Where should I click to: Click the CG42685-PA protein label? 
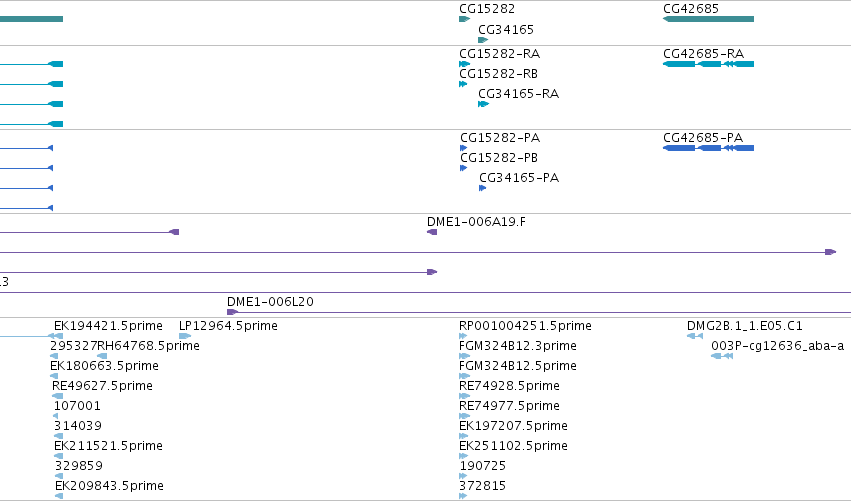click(x=703, y=138)
